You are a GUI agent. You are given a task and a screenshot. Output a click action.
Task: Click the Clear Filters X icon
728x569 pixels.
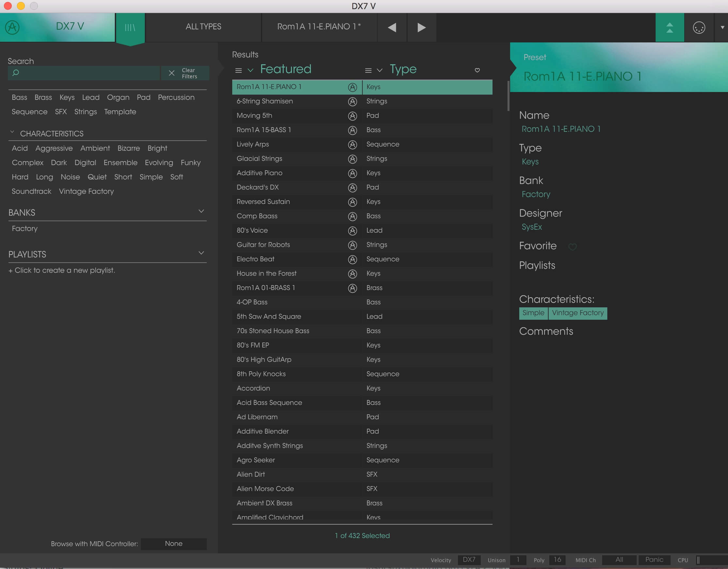(x=172, y=73)
